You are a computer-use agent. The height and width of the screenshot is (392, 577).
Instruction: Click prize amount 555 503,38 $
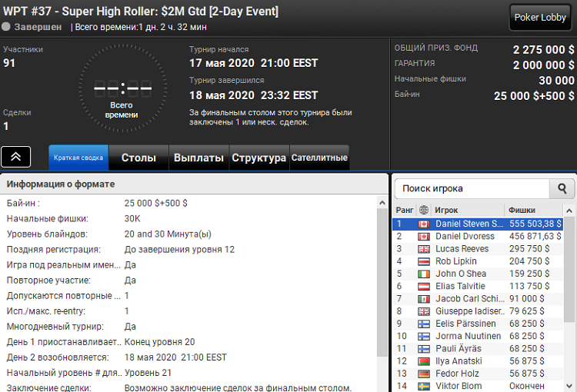point(535,224)
